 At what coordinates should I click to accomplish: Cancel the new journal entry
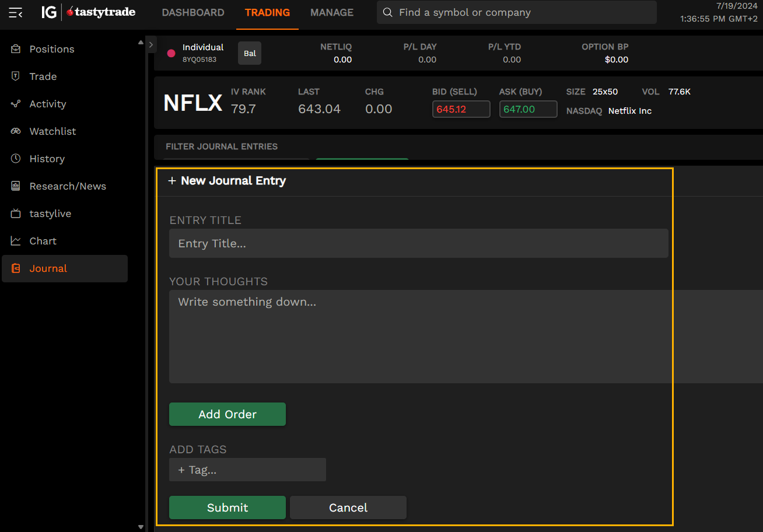coord(348,508)
